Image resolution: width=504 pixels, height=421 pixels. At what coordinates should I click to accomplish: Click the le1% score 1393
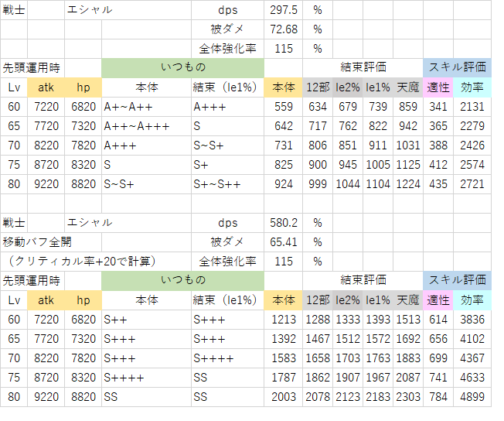point(378,320)
